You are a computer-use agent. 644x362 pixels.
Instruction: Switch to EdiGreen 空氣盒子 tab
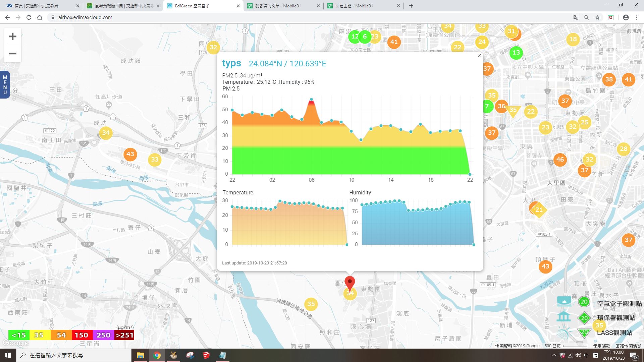coord(204,6)
